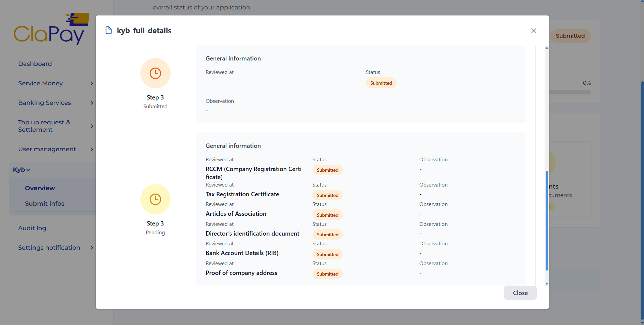Click the ClaPay logo

coord(51,29)
